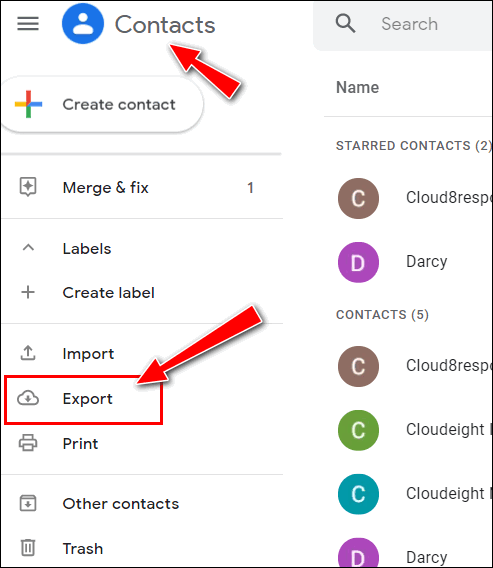The width and height of the screenshot is (493, 568).
Task: Click the search magnifier icon
Action: coord(345,24)
